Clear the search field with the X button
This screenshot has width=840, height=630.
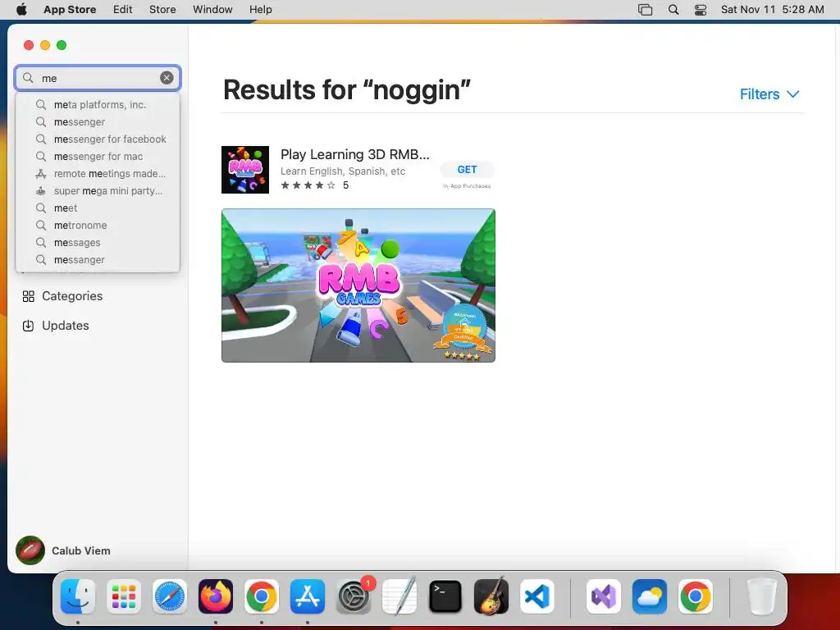pyautogui.click(x=167, y=78)
